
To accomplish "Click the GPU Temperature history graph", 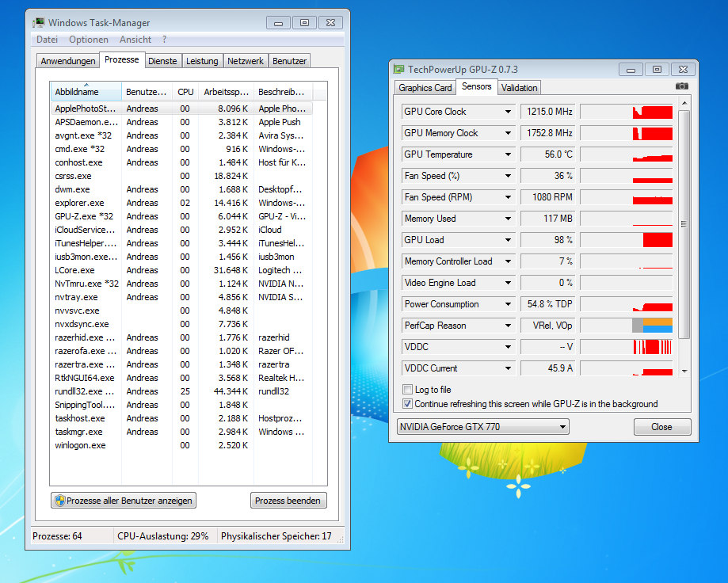I will [x=627, y=154].
